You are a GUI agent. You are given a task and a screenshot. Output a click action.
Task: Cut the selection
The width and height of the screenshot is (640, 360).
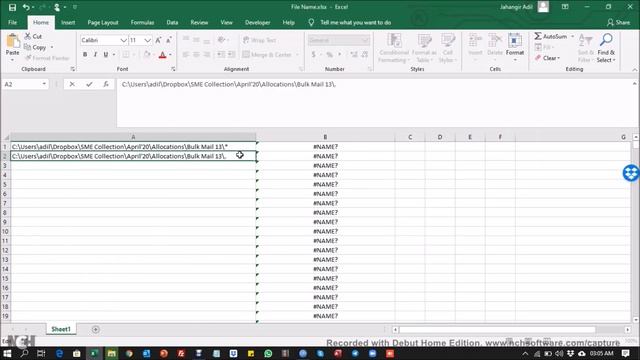(33, 36)
